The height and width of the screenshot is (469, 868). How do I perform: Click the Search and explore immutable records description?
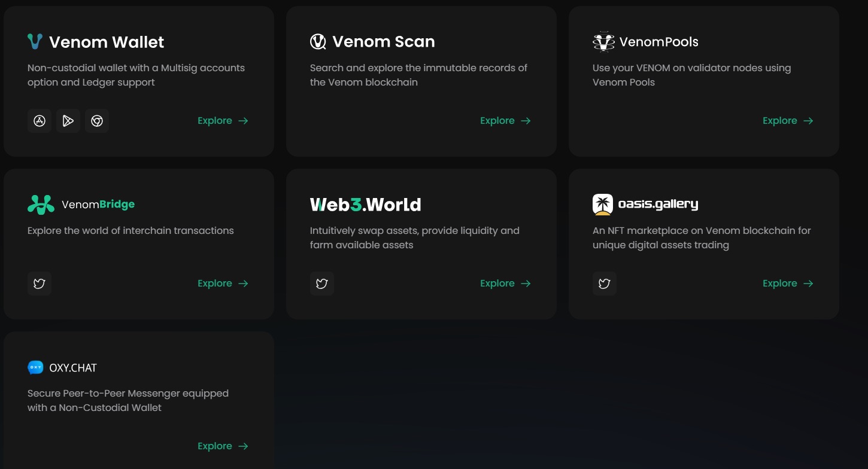418,75
